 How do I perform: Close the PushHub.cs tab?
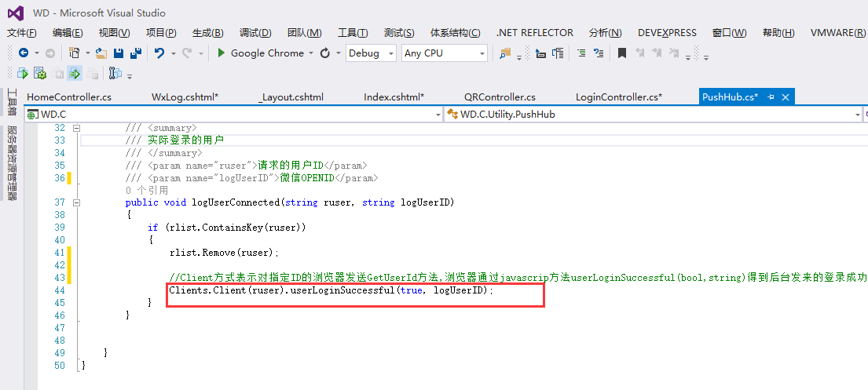pyautogui.click(x=785, y=97)
